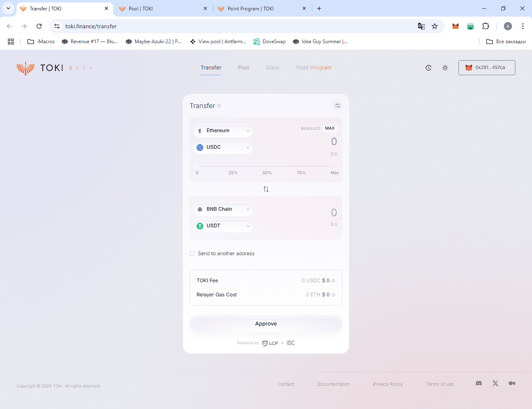
Task: Check Send to another address box
Action: click(x=192, y=254)
